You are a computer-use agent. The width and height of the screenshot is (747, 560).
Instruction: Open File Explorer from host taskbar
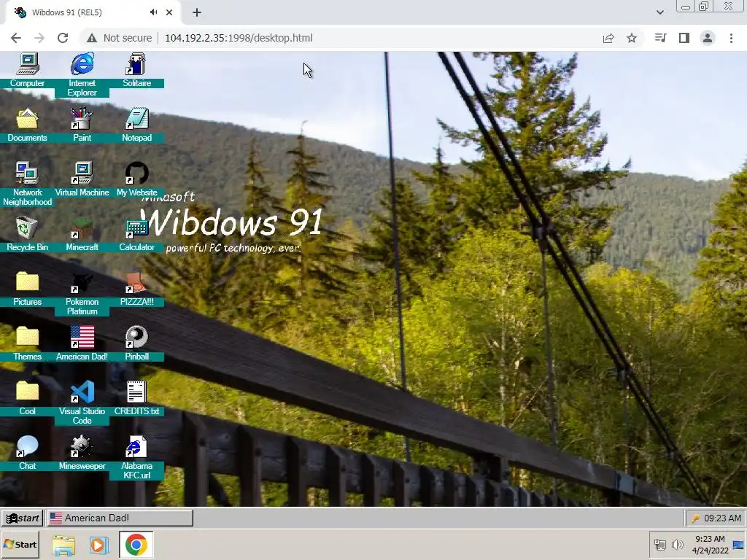tap(63, 545)
